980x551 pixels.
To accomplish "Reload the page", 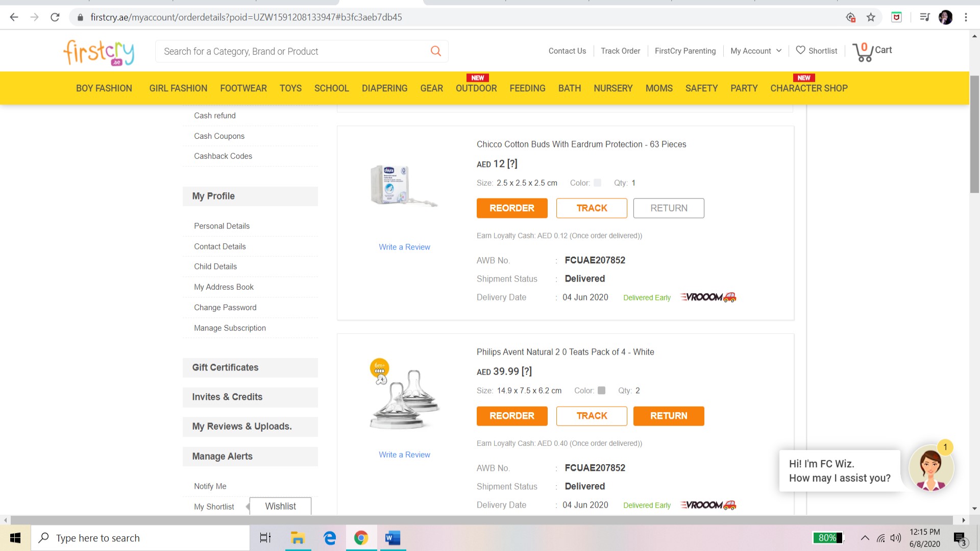I will click(55, 17).
